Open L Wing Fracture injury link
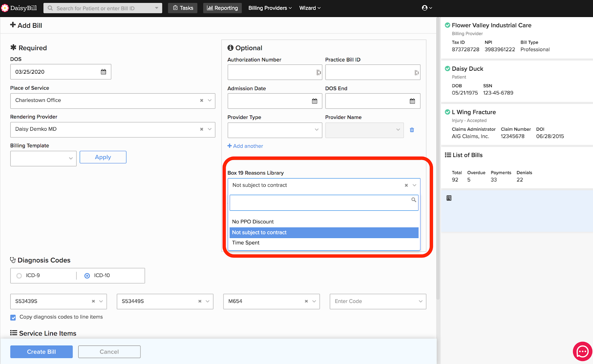 coord(474,112)
